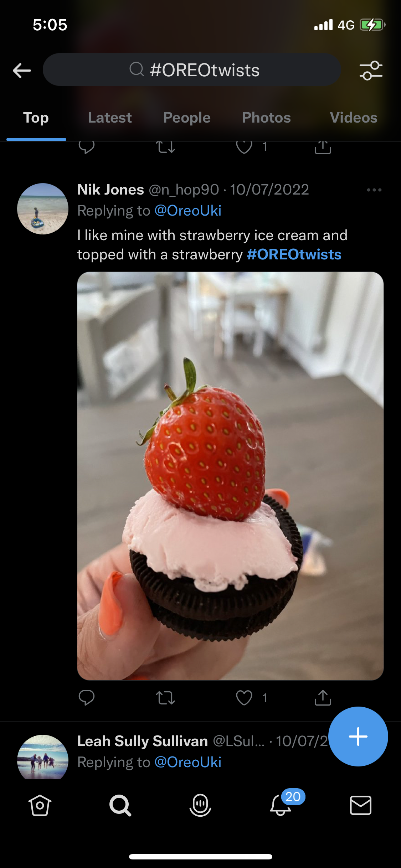Open Nik Jones's profile avatar

pos(43,209)
